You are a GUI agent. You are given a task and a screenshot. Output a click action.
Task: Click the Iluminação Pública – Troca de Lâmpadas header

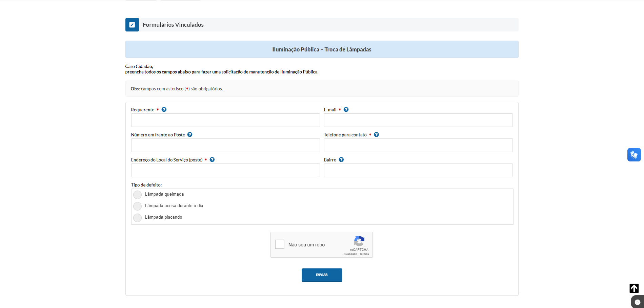click(x=322, y=49)
